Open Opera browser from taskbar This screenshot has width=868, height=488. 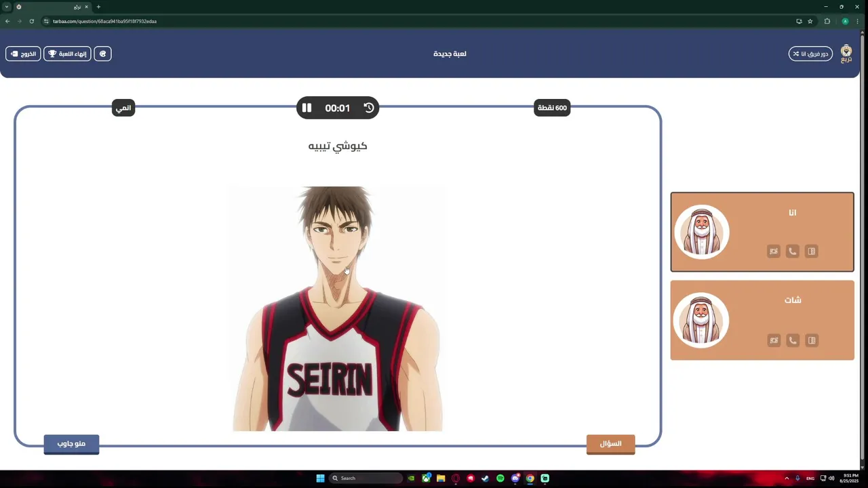(x=456, y=478)
